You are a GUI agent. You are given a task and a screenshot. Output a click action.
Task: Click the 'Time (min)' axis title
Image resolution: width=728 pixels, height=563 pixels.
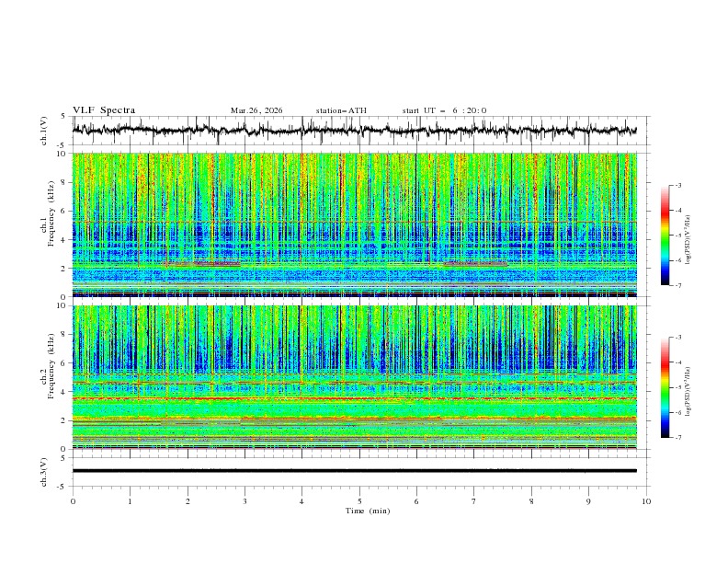tap(368, 511)
